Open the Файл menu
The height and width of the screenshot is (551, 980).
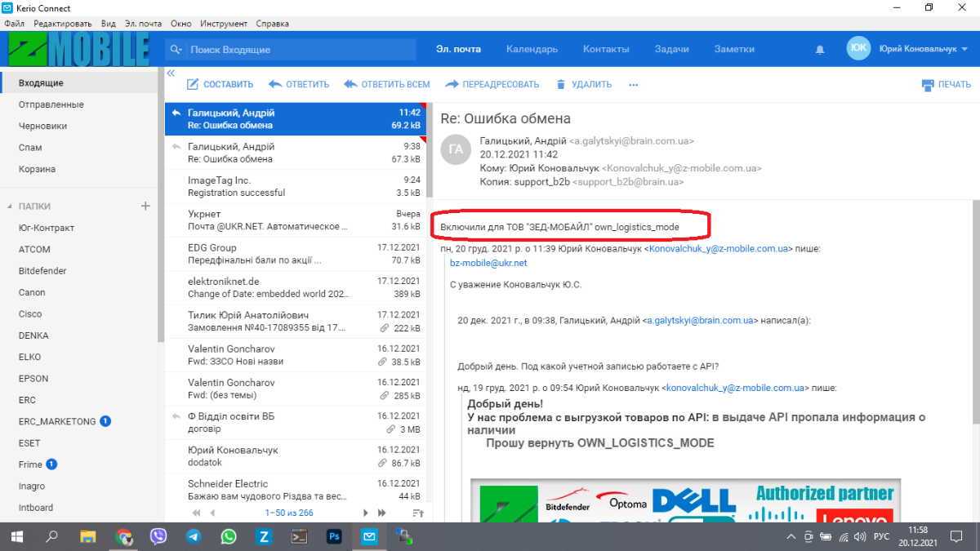click(14, 24)
